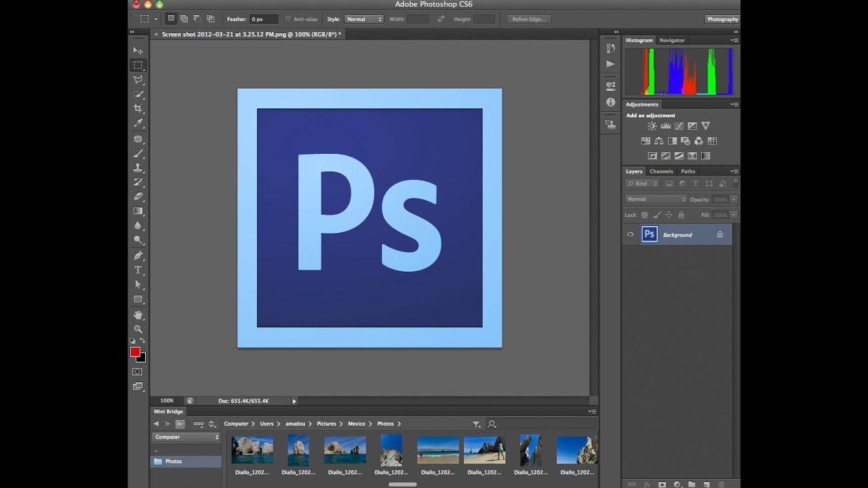
Task: Select the Type tool
Action: (x=138, y=270)
